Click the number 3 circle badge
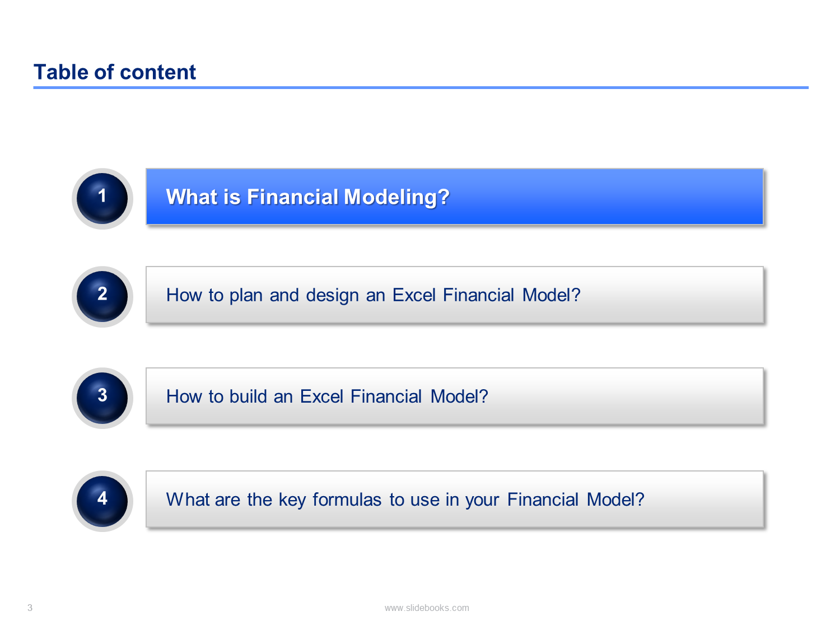 pyautogui.click(x=102, y=398)
